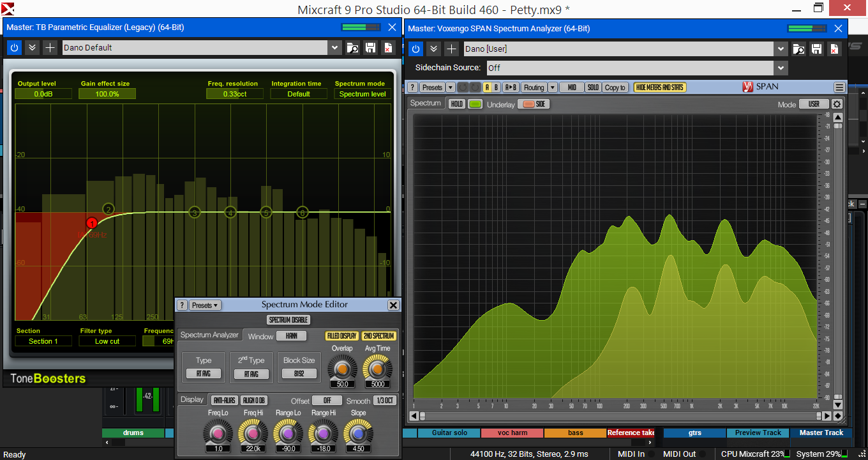Select Guitar solo track label
The width and height of the screenshot is (868, 460).
(450, 433)
